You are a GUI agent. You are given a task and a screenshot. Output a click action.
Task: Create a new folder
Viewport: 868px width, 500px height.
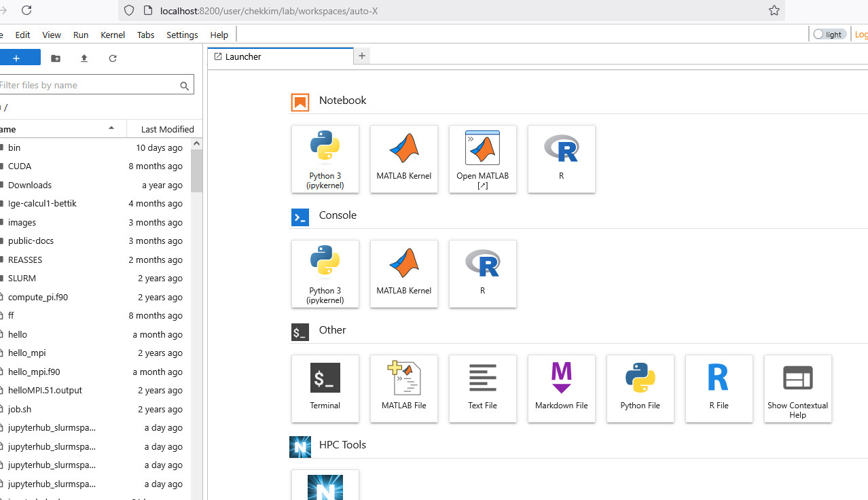tap(56, 58)
